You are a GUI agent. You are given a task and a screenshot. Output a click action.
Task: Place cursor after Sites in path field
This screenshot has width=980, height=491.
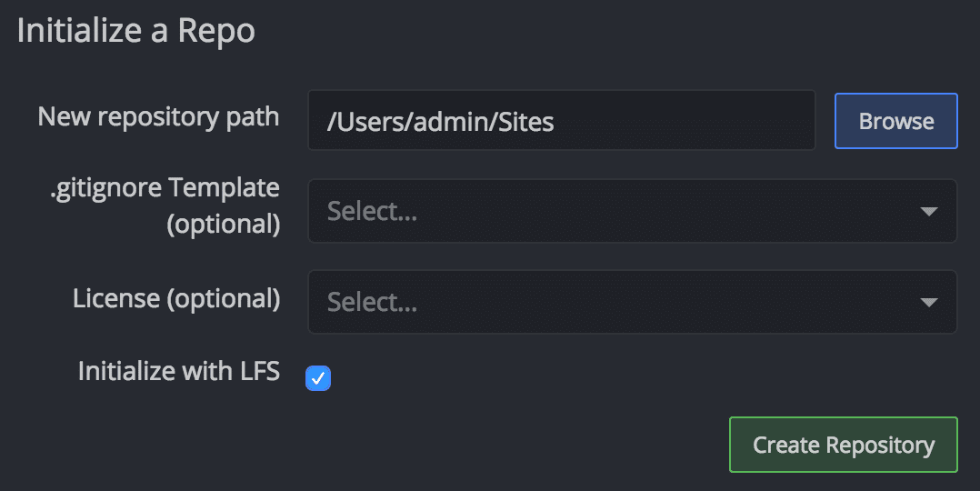(x=556, y=121)
